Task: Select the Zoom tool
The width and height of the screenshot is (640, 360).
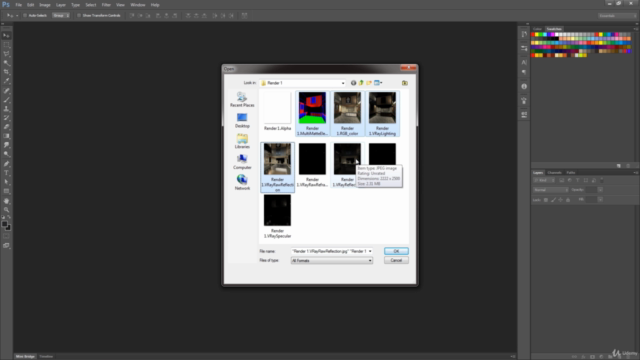Action: (x=6, y=210)
